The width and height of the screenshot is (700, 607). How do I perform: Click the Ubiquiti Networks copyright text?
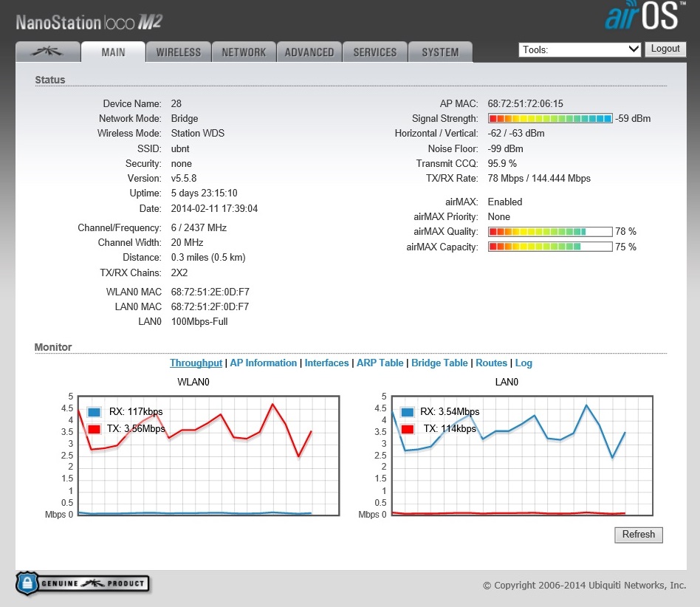(585, 585)
